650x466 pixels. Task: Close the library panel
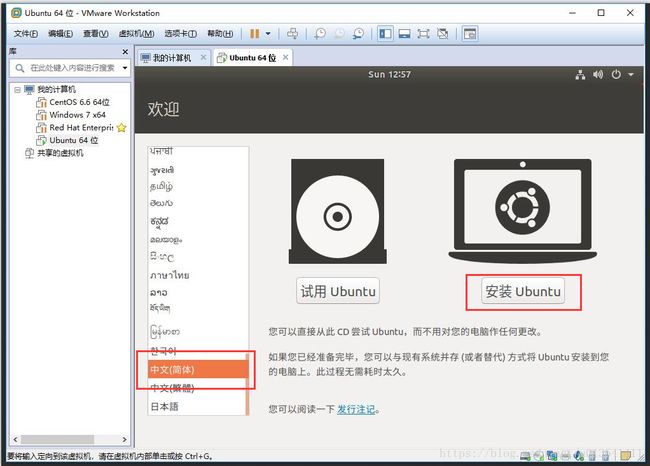pyautogui.click(x=125, y=51)
